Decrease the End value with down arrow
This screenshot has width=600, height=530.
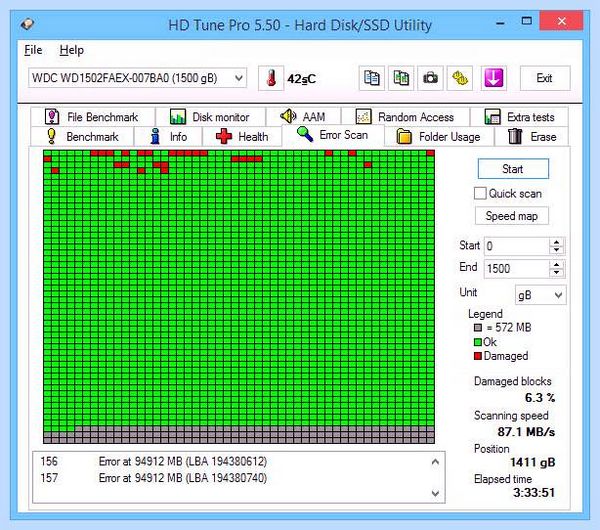[x=556, y=272]
